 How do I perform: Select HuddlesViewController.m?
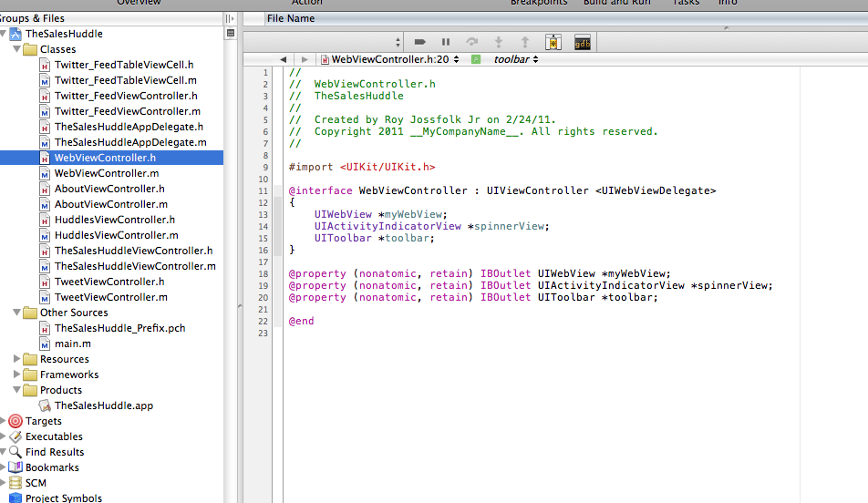coord(117,235)
